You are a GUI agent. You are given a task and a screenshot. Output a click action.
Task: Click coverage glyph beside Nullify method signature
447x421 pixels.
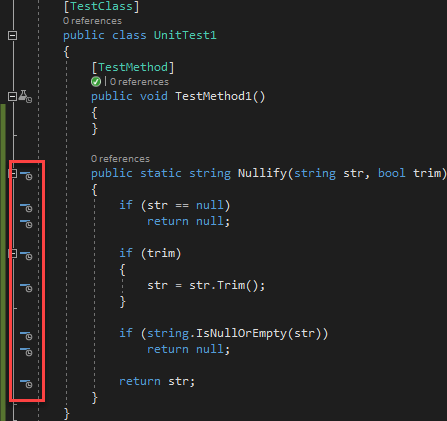26,175
